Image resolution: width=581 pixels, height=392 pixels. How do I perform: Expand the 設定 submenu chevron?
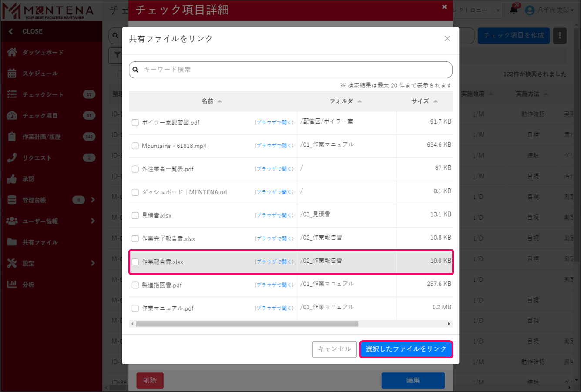pyautogui.click(x=93, y=263)
